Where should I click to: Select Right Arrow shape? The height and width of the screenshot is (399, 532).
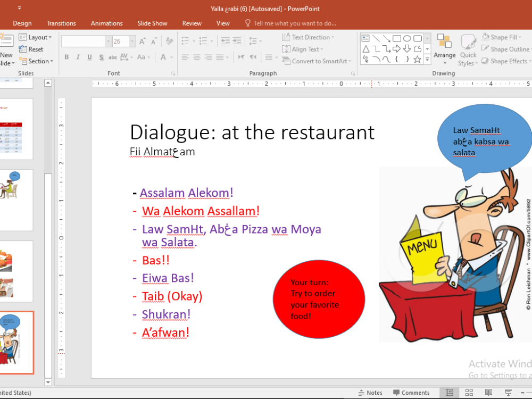[397, 49]
